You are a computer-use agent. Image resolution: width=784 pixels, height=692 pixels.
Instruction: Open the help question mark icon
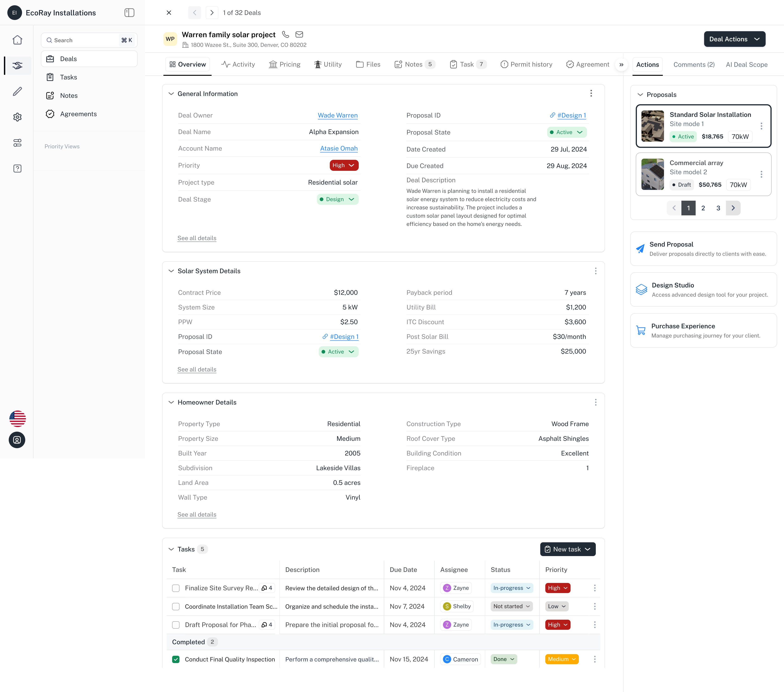point(17,169)
